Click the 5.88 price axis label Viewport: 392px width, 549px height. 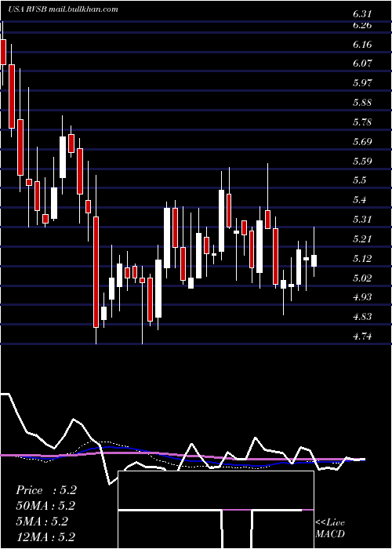click(x=362, y=103)
